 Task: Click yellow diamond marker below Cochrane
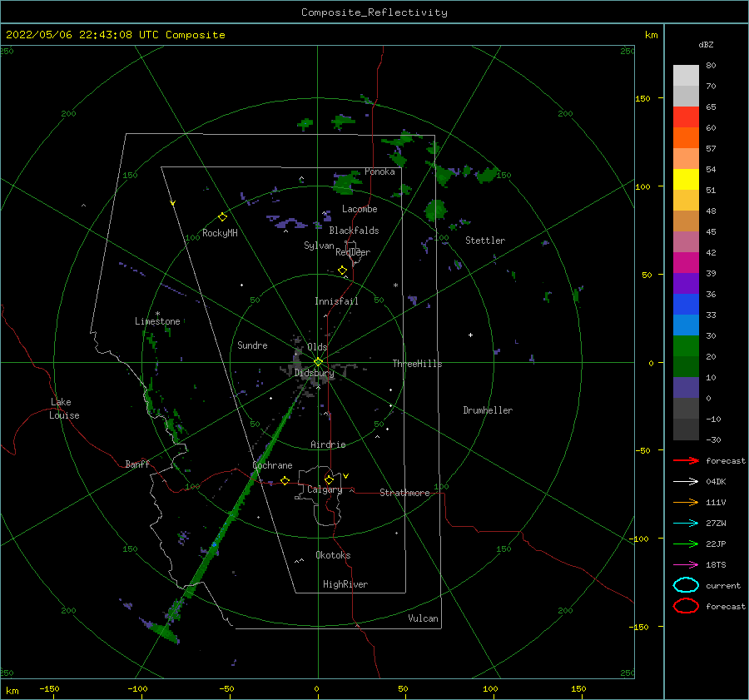pos(285,480)
